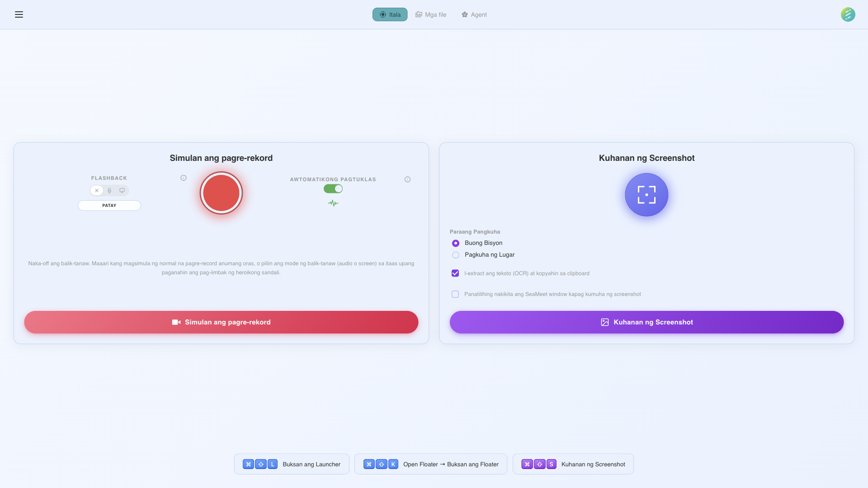Uncheck the OCR text extraction checkbox
868x488 pixels.
[x=455, y=273]
